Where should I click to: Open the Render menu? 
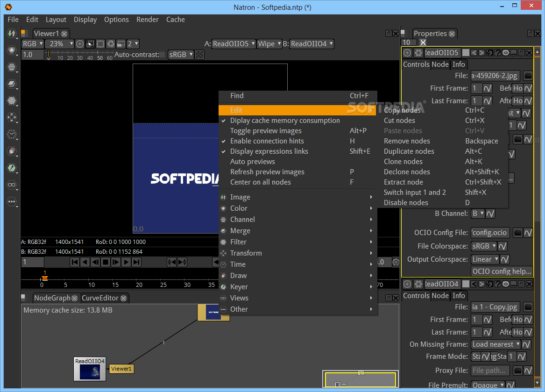pyautogui.click(x=148, y=20)
